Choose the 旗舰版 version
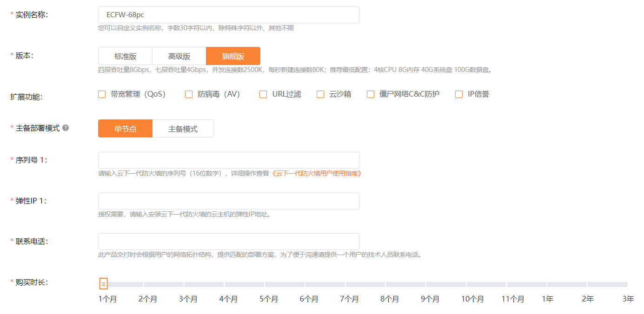The width and height of the screenshot is (644, 314). tap(233, 56)
